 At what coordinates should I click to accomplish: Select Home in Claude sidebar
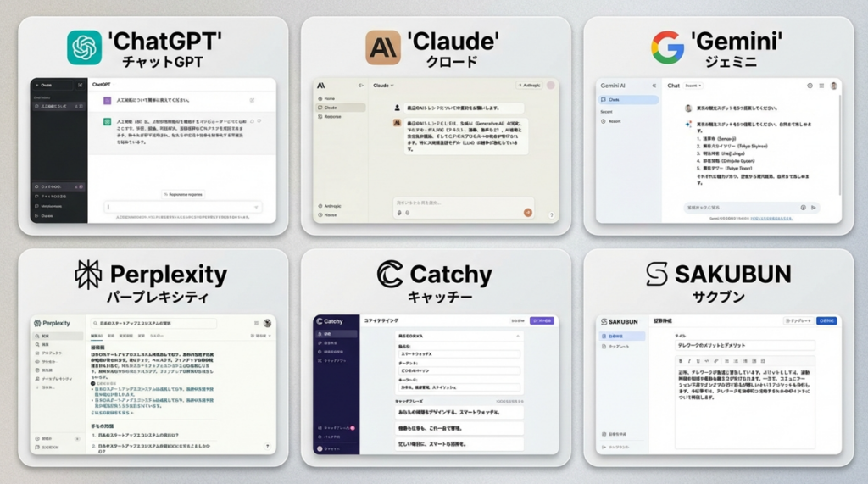pos(330,98)
